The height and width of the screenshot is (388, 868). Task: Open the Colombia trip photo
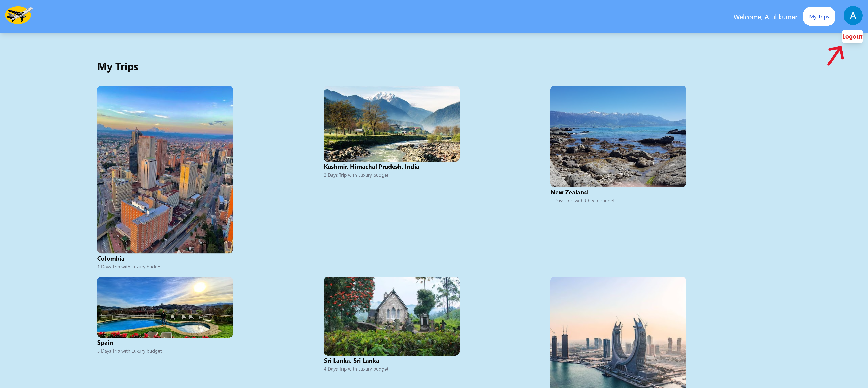coord(165,169)
